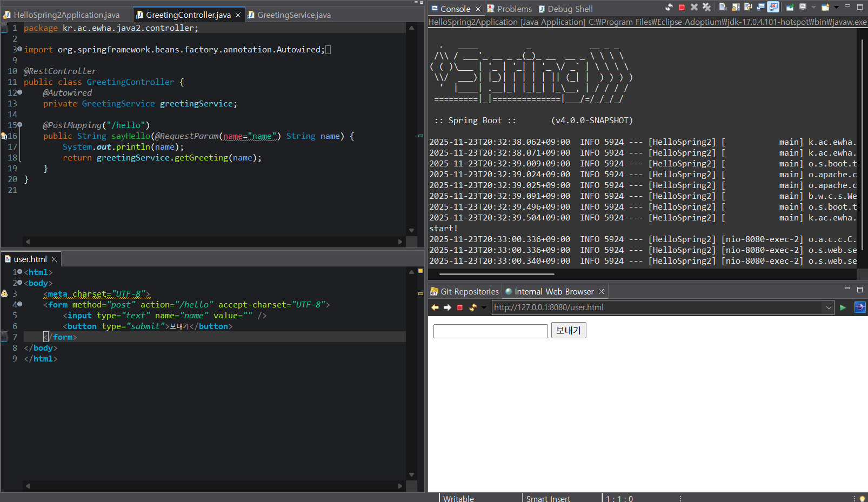
Task: Expand the URL history dropdown
Action: click(x=829, y=307)
